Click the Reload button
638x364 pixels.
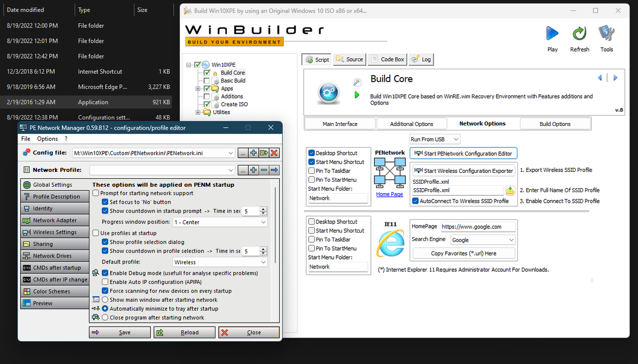point(185,332)
